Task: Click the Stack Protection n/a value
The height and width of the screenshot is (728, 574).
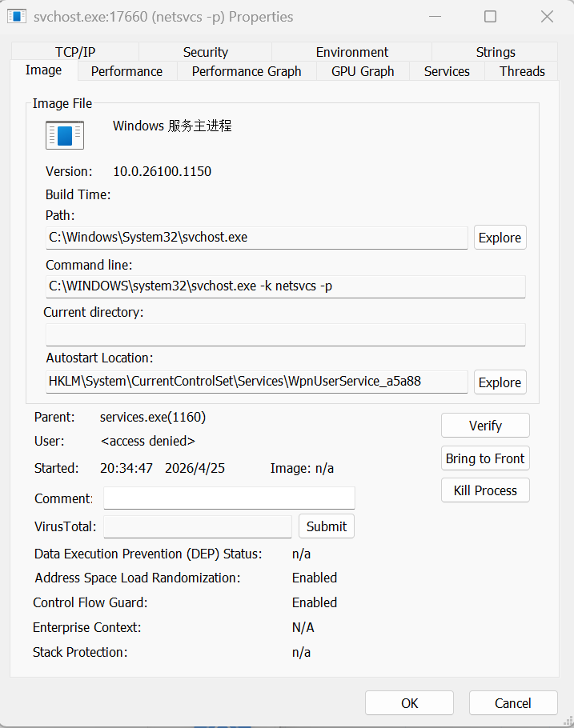Action: (x=301, y=652)
